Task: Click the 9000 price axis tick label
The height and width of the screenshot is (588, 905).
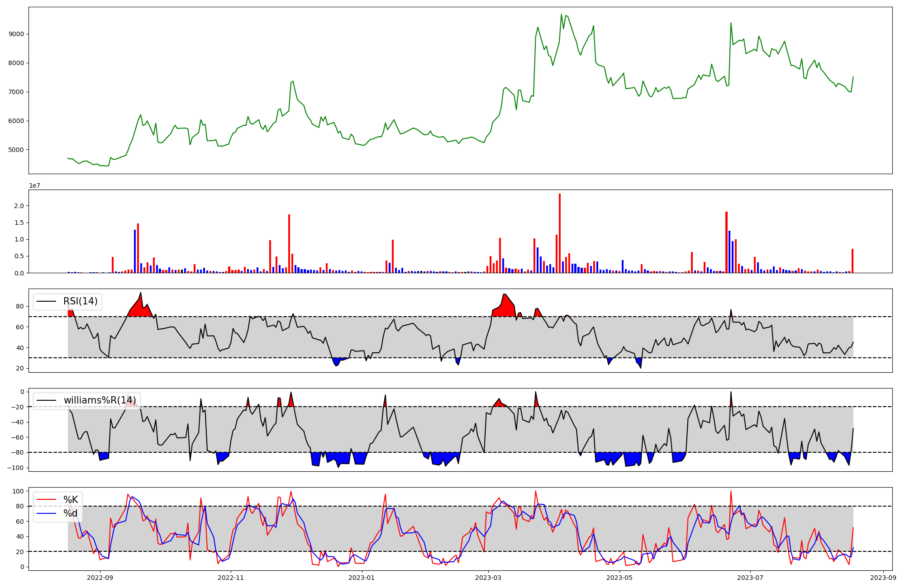Action: [16, 34]
